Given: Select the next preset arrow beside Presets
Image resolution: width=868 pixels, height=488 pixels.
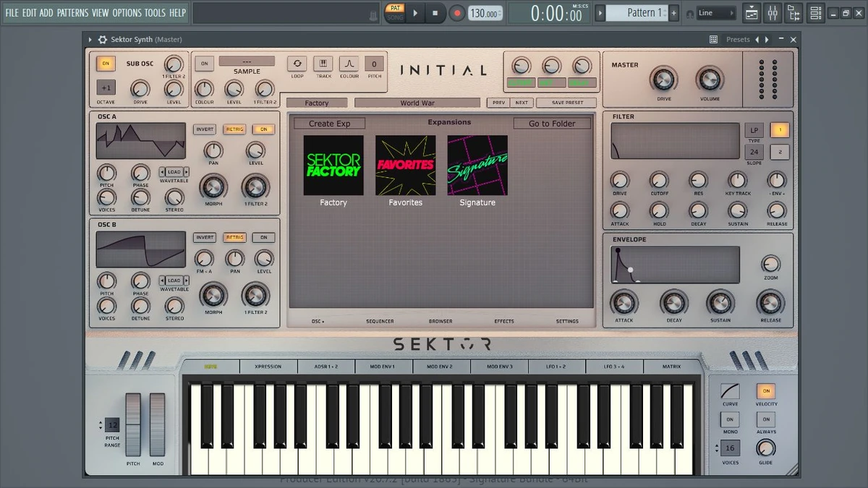Looking at the screenshot, I should click(x=767, y=40).
